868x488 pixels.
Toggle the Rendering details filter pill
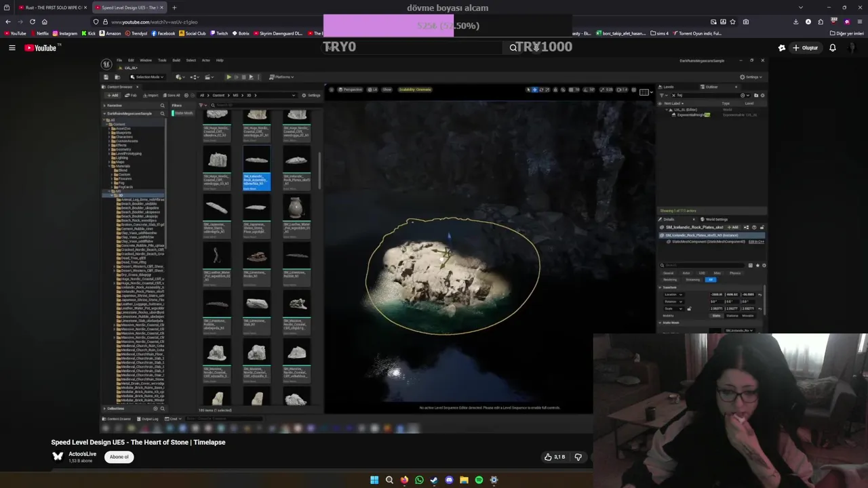pos(670,280)
